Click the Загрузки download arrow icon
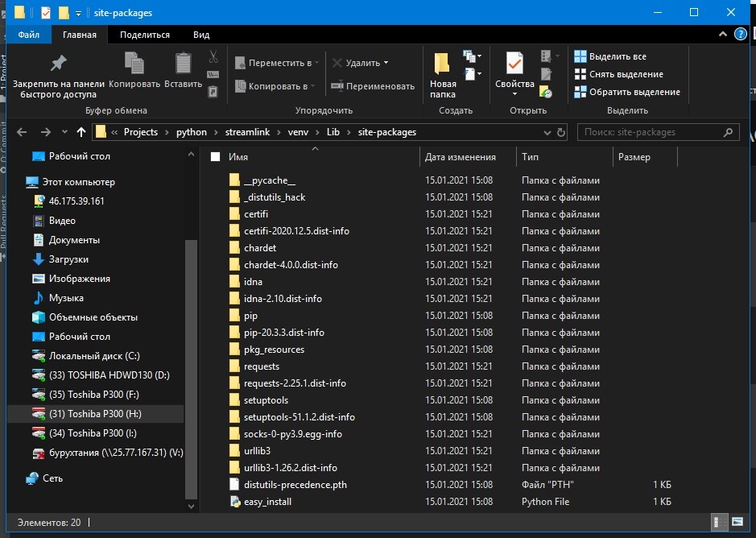This screenshot has height=538, width=756. coord(38,259)
